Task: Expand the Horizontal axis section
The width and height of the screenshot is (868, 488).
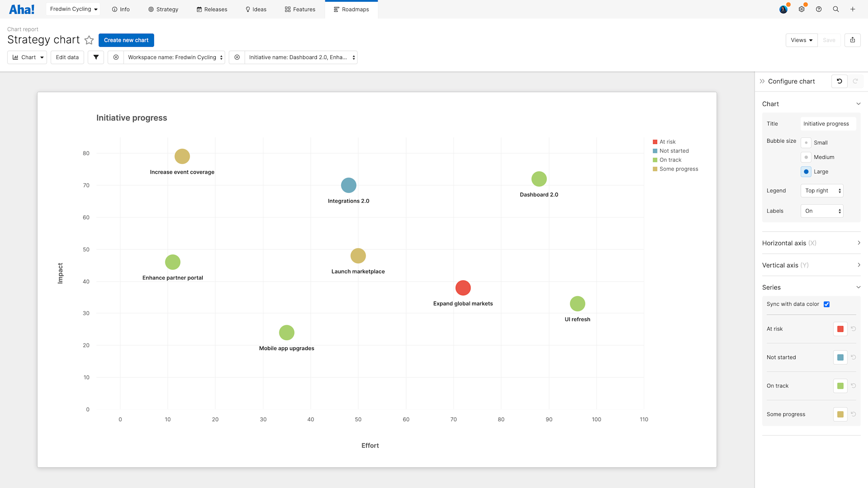Action: pyautogui.click(x=811, y=243)
